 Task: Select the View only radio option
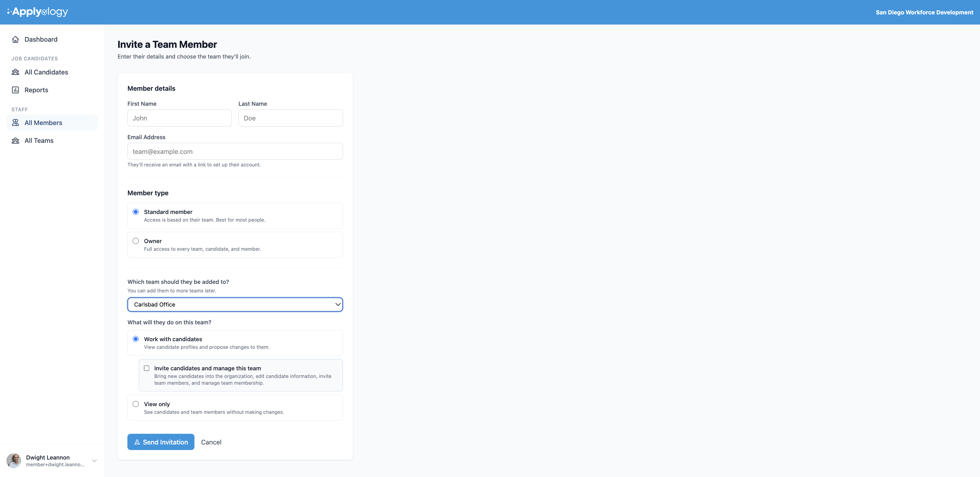pyautogui.click(x=136, y=404)
